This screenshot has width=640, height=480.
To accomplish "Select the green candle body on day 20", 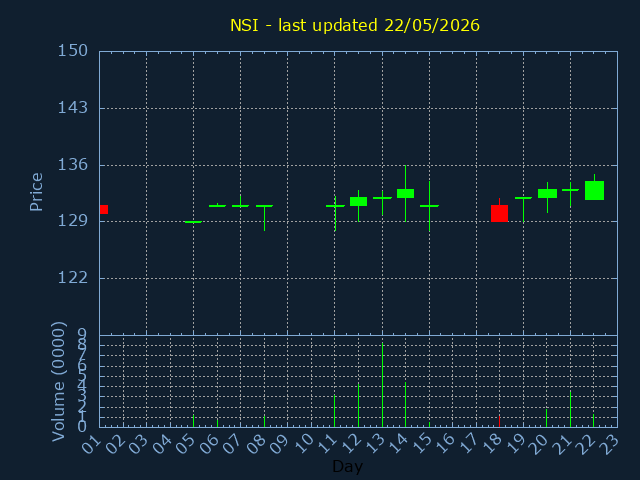I will coord(547,193).
